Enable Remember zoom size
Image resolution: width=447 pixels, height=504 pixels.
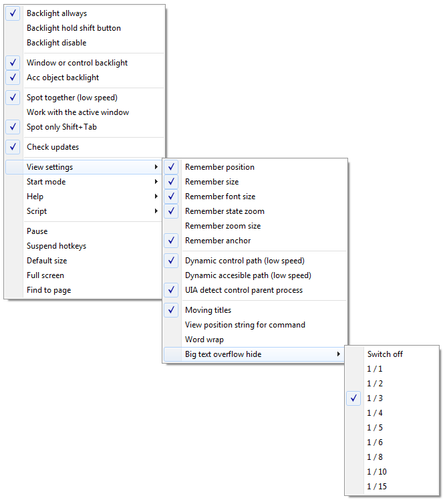click(x=255, y=226)
